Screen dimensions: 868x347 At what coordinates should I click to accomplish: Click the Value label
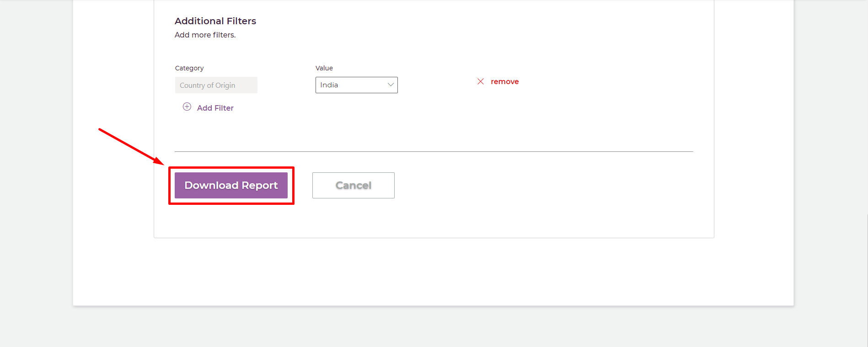tap(324, 68)
